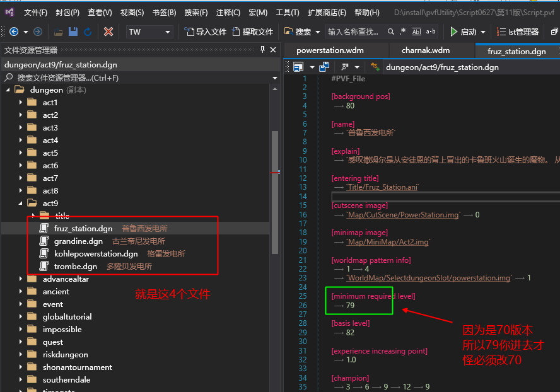This screenshot has height=392, width=560.
Task: Expand the 搜索 dropdown arrow
Action: point(318,32)
